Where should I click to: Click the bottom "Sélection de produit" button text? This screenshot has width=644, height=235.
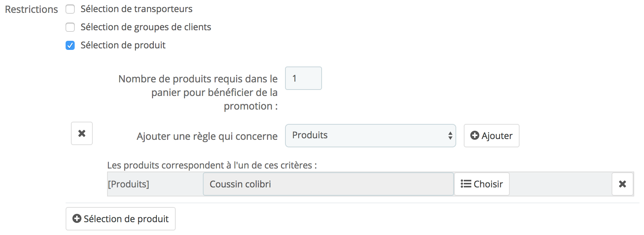coord(126,219)
